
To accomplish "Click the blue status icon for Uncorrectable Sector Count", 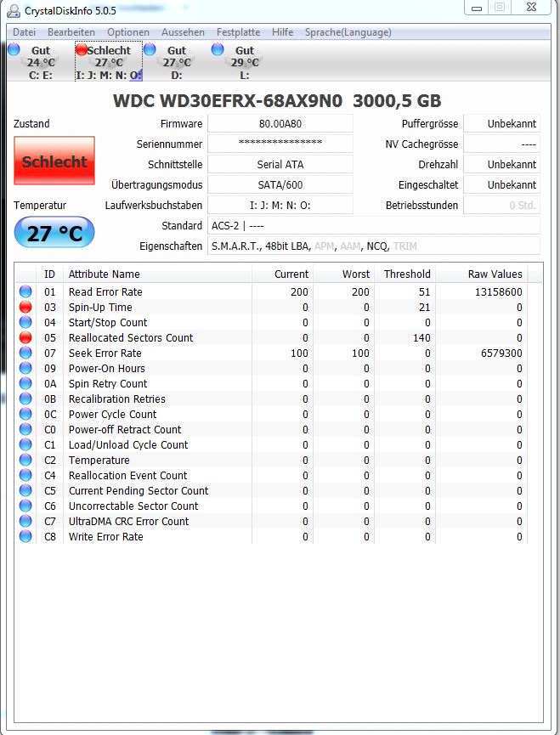I will click(x=25, y=506).
